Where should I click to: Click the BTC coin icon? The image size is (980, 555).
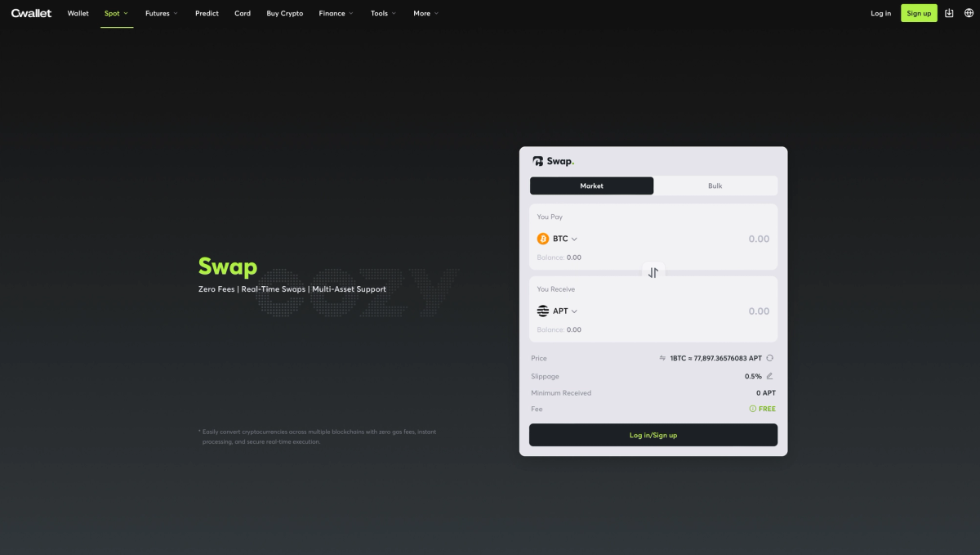click(x=543, y=239)
